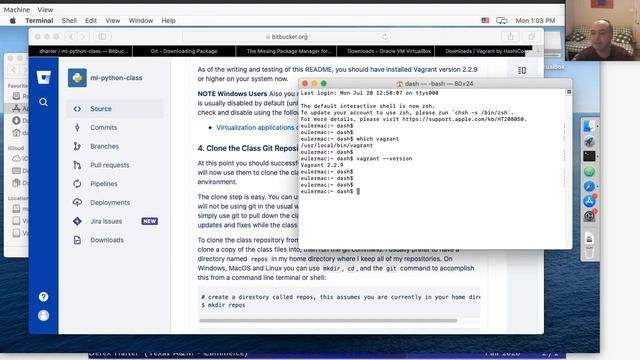The image size is (640, 360).
Task: Go forward with Safari forward arrow
Action: 83,36
